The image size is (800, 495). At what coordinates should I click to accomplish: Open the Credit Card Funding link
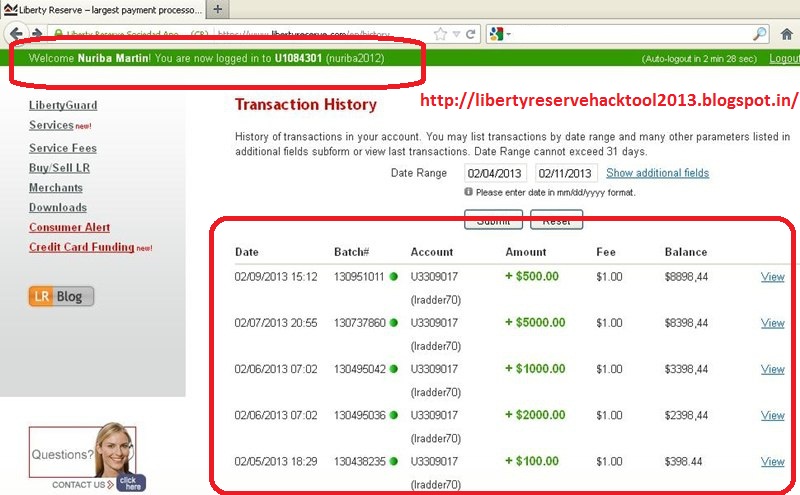(x=82, y=247)
